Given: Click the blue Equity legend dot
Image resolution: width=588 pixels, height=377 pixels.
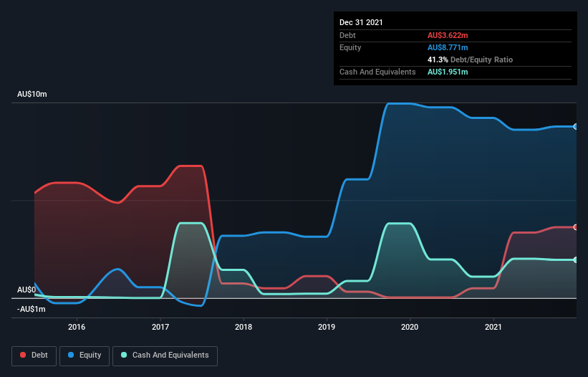Looking at the screenshot, I should tap(71, 355).
